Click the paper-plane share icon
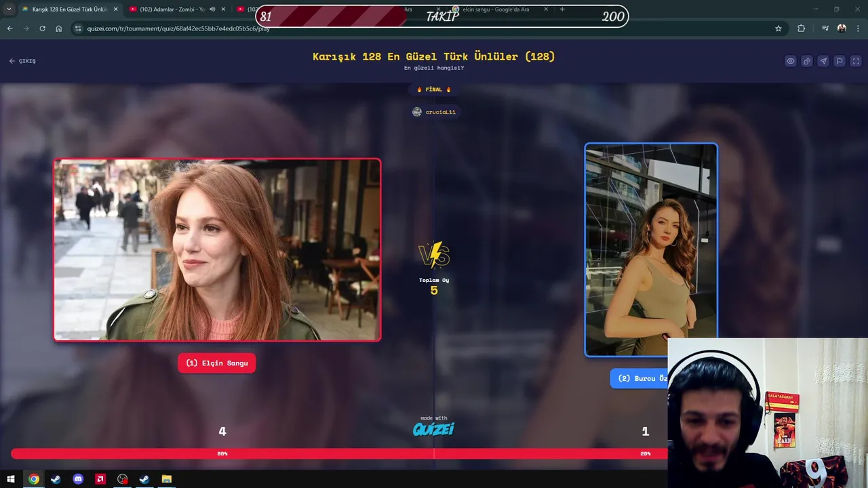This screenshot has width=868, height=488. (x=823, y=61)
